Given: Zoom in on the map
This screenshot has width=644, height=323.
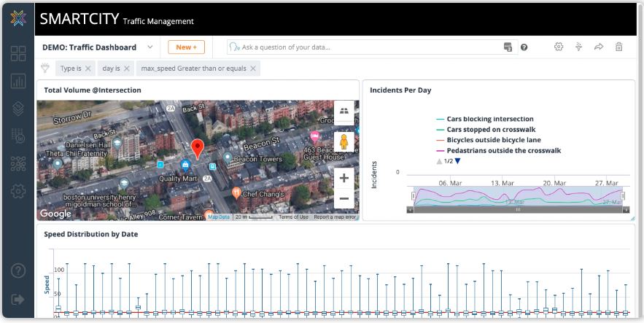Looking at the screenshot, I should (344, 178).
